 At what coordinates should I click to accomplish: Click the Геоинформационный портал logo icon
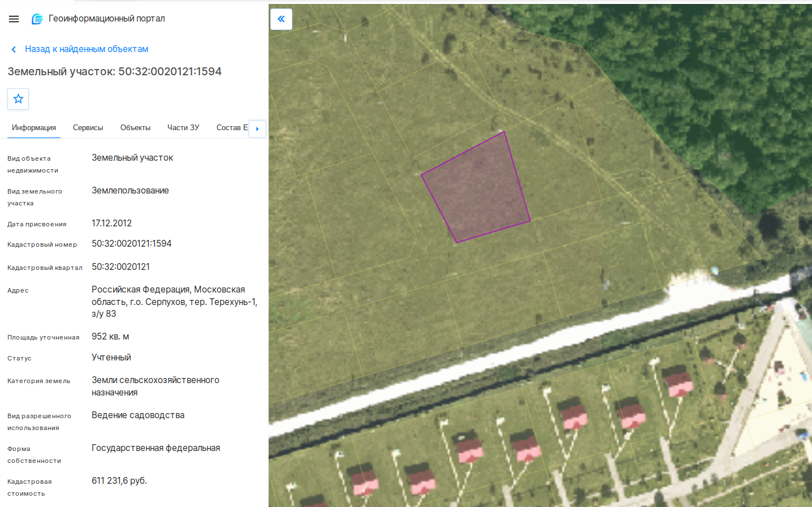click(37, 19)
